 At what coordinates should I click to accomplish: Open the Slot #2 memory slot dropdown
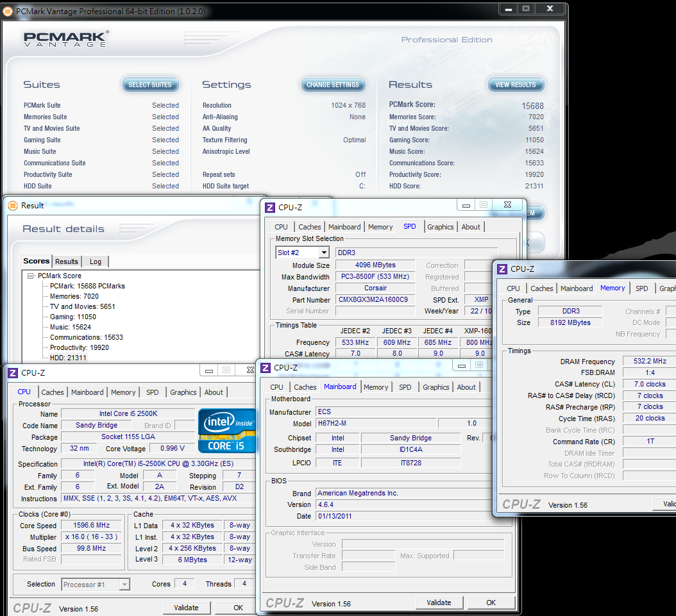pos(324,253)
